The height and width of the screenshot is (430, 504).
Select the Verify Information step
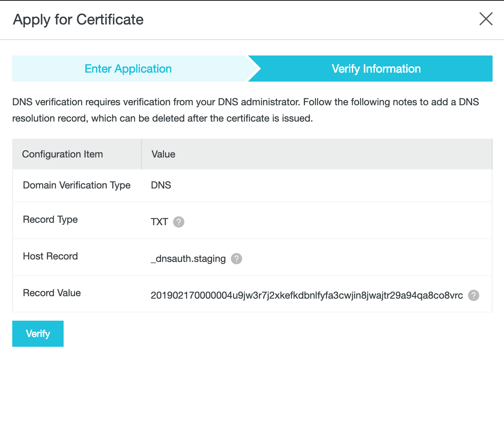pos(376,69)
